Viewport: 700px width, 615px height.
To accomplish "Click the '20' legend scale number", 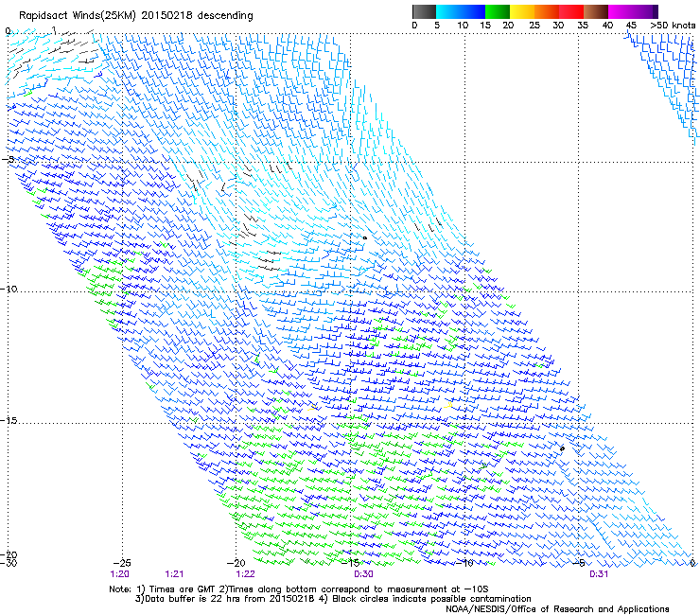I will tap(508, 26).
